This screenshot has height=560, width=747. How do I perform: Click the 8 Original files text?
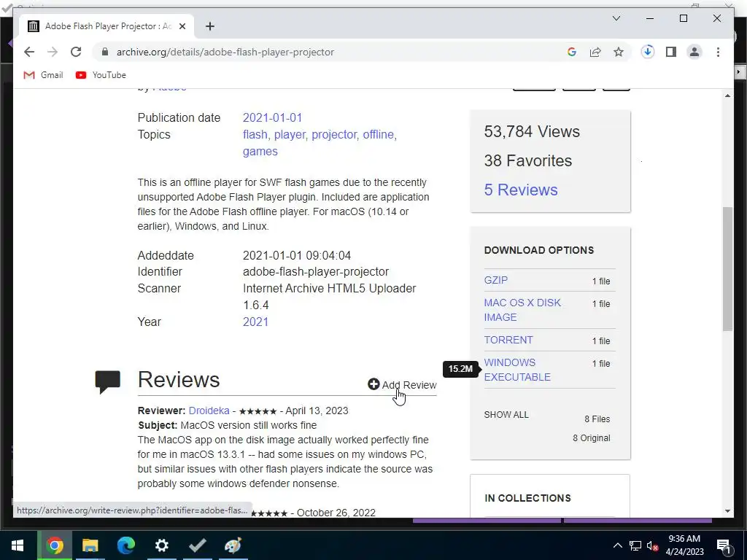[x=591, y=438]
